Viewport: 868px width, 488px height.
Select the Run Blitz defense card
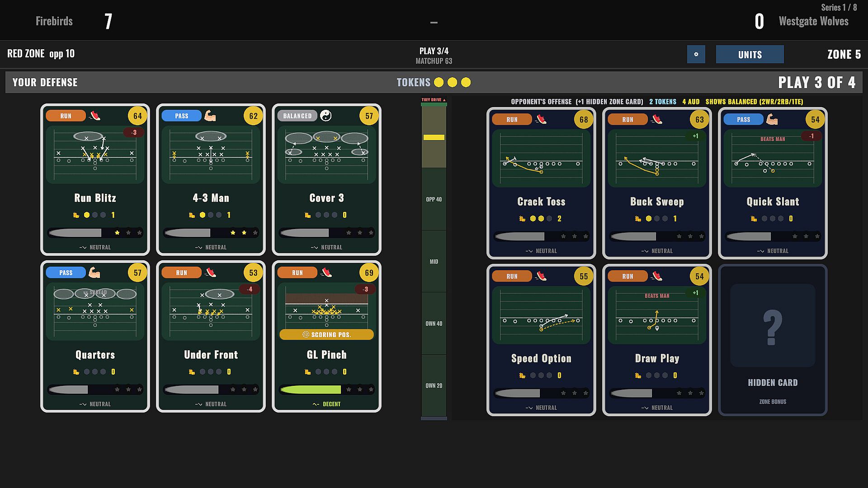[x=95, y=179]
